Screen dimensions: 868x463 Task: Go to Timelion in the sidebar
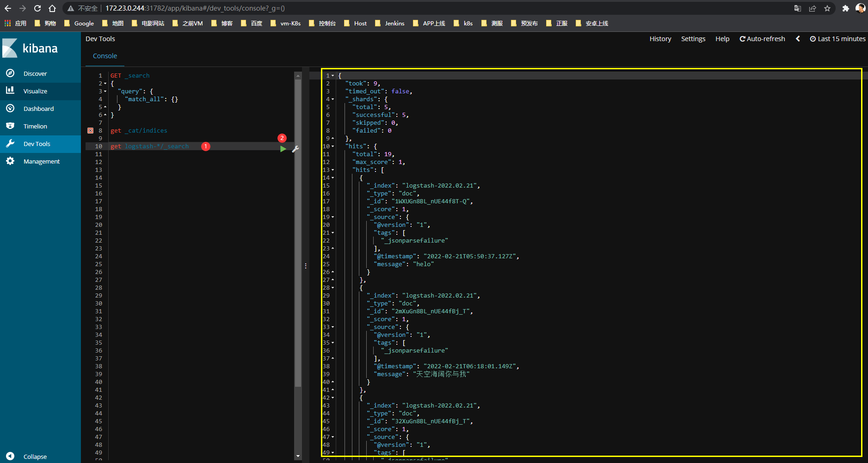point(35,126)
